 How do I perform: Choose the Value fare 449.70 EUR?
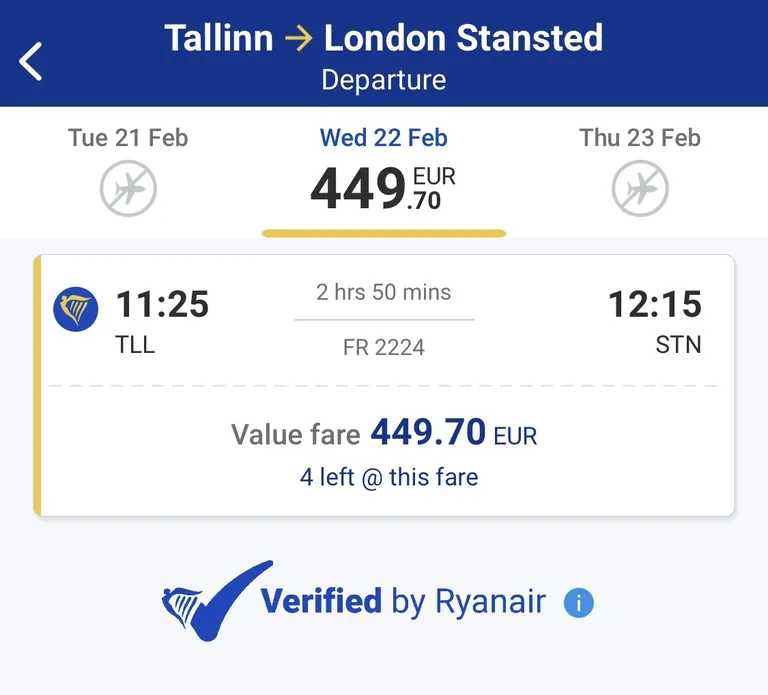click(384, 433)
